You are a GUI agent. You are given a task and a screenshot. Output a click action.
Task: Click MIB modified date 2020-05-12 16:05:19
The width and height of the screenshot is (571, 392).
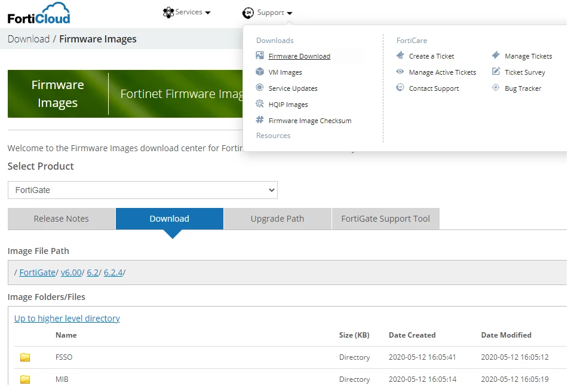(515, 379)
